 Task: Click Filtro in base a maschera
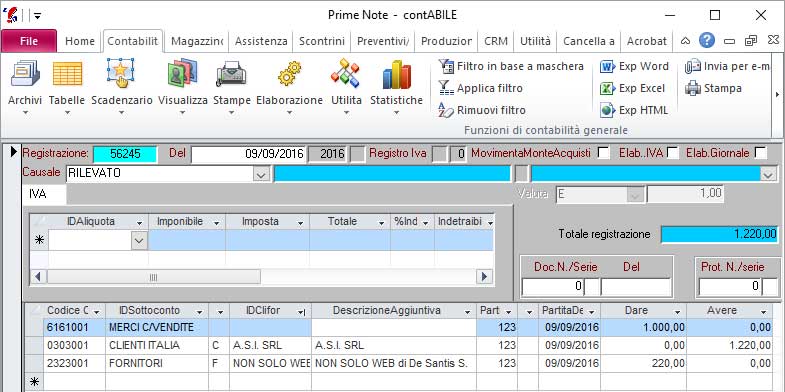click(511, 66)
